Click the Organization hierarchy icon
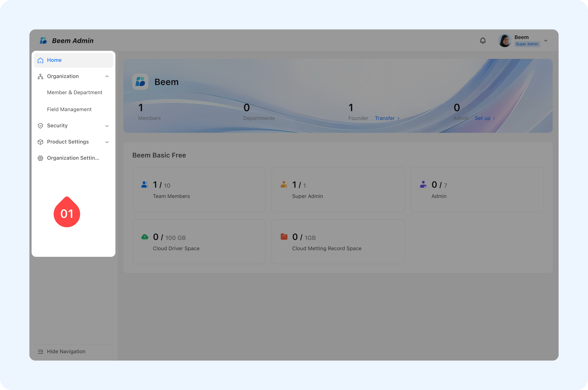This screenshot has width=588, height=390. click(40, 77)
